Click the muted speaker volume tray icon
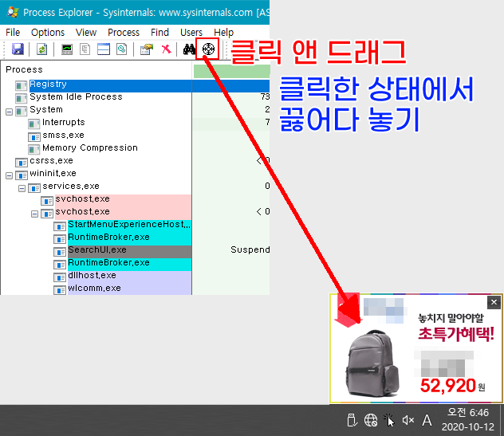The height and width of the screenshot is (436, 504). click(408, 420)
